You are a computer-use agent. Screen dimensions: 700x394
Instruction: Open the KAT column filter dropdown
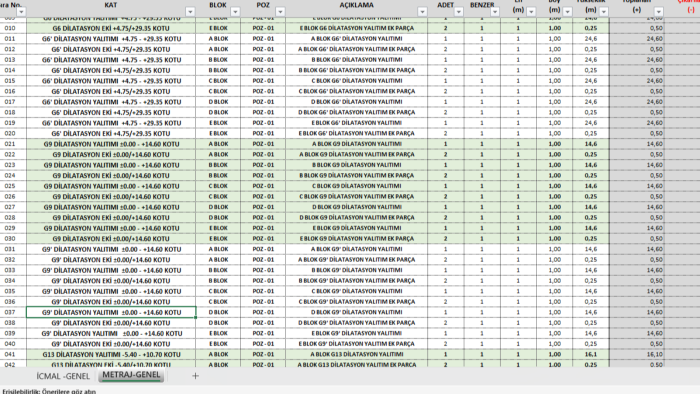(x=190, y=12)
